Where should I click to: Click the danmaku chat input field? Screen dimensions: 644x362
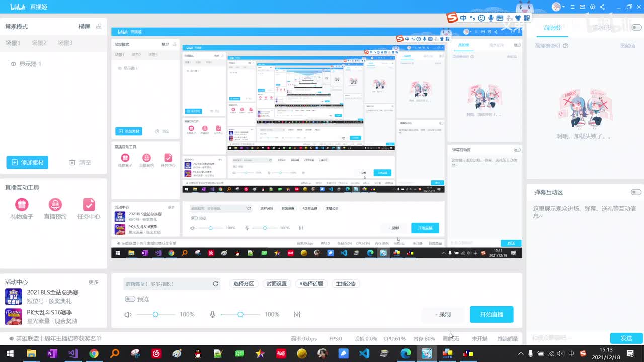click(x=567, y=338)
